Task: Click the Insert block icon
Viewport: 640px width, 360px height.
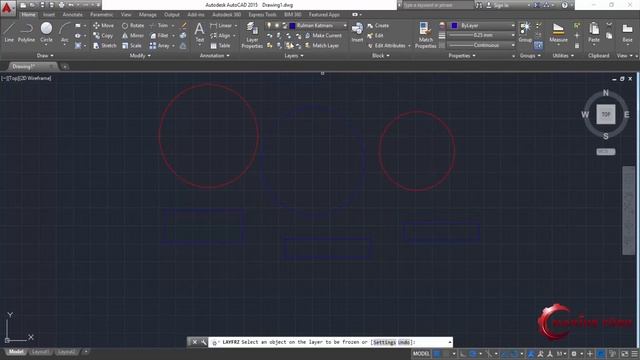Action: click(357, 33)
